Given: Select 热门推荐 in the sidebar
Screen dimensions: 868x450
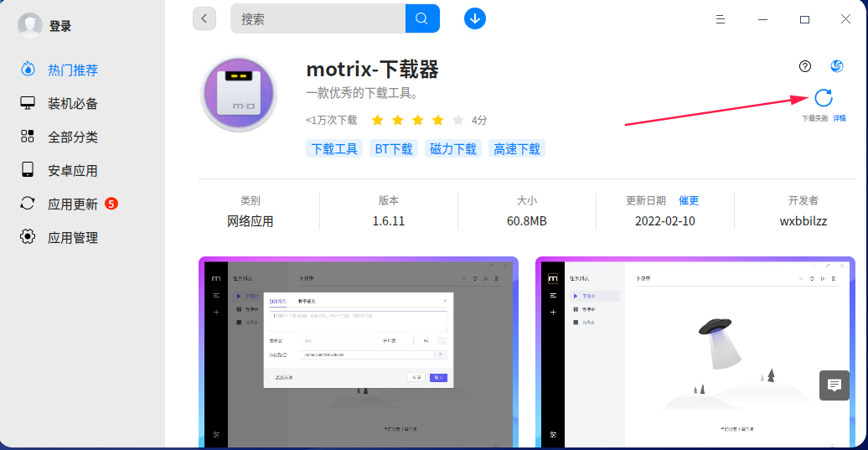Looking at the screenshot, I should point(73,70).
